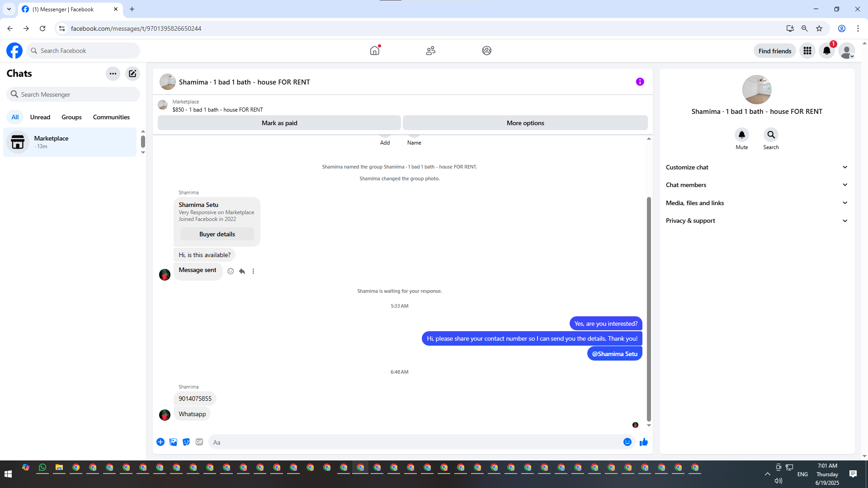Image resolution: width=868 pixels, height=488 pixels.
Task: Click the conversation scrollbar thumb
Action: [649, 309]
